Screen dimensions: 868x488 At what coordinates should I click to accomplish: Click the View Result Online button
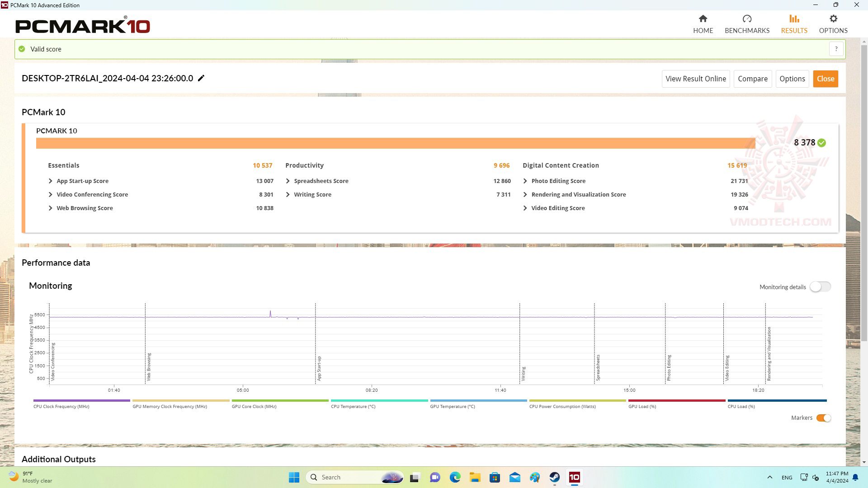point(695,79)
